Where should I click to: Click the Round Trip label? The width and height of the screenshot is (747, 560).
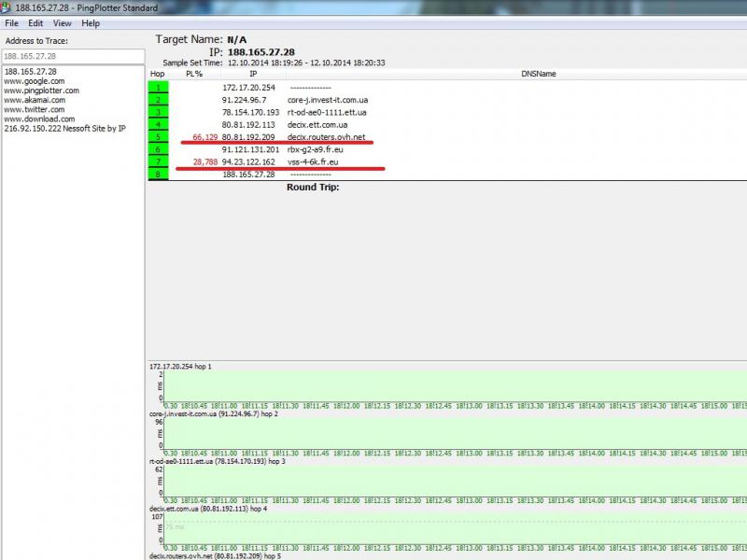point(313,188)
